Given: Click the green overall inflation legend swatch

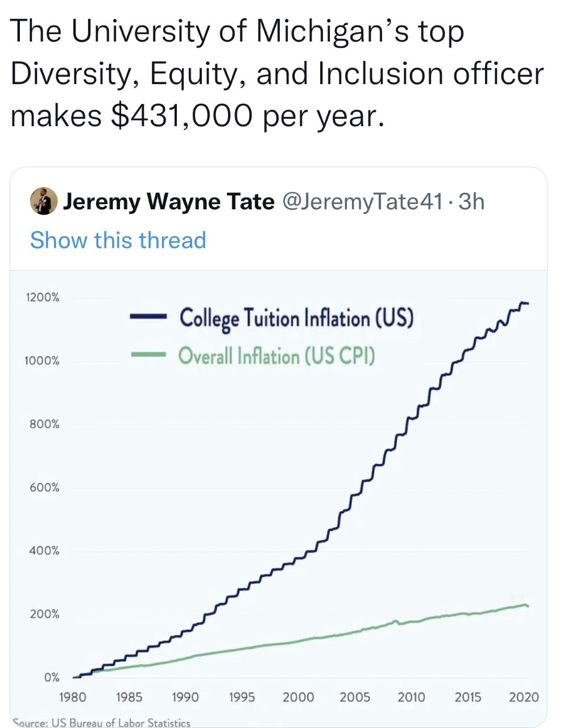Looking at the screenshot, I should (x=147, y=354).
